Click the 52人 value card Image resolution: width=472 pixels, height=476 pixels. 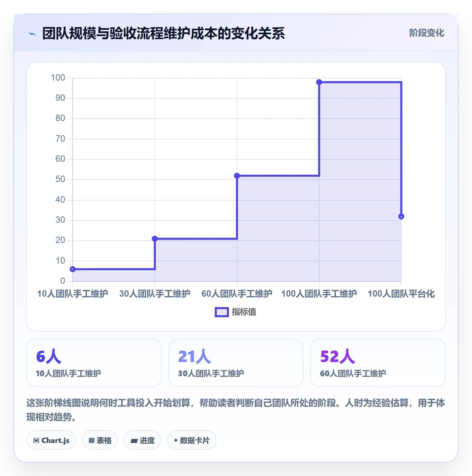point(378,363)
